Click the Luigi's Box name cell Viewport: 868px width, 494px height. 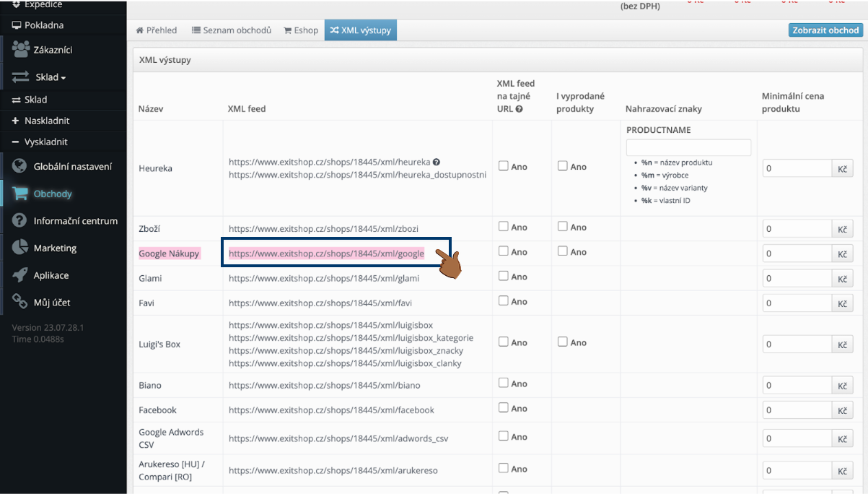pos(159,344)
